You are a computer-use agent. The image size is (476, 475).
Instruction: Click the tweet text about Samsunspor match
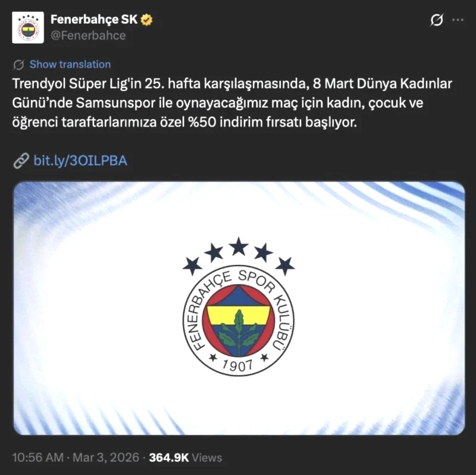(x=232, y=103)
